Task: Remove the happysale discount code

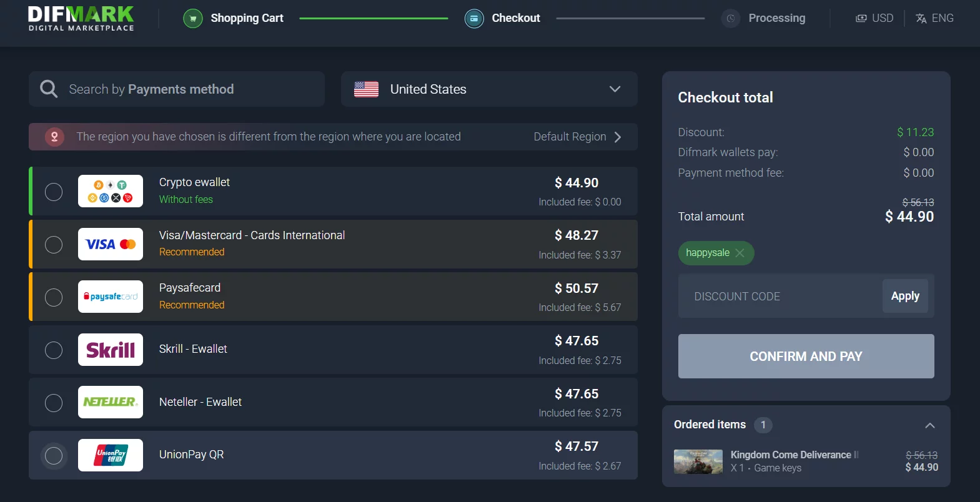Action: (740, 253)
